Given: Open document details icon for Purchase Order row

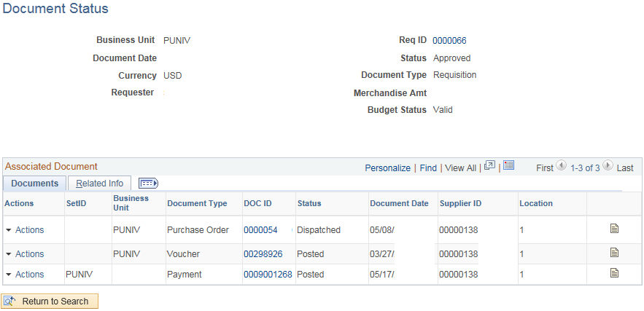Looking at the screenshot, I should coord(614,229).
